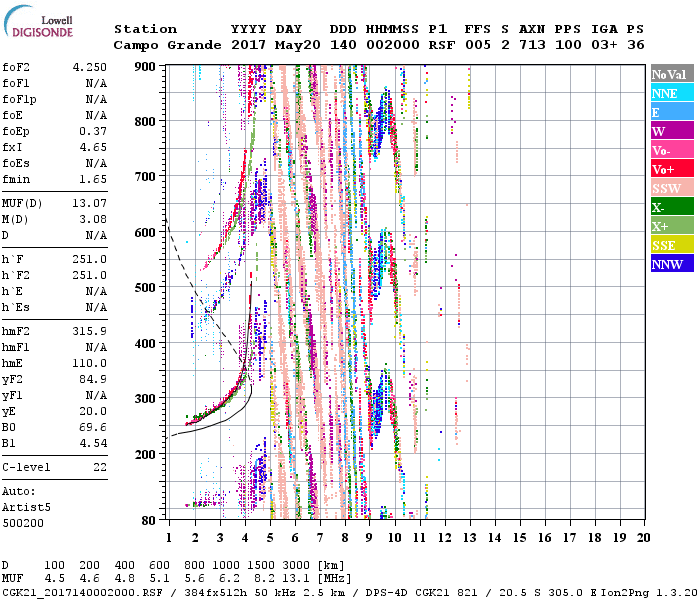The height and width of the screenshot is (600, 700).
Task: Click the fmin value 1.65
Action: pyautogui.click(x=93, y=179)
